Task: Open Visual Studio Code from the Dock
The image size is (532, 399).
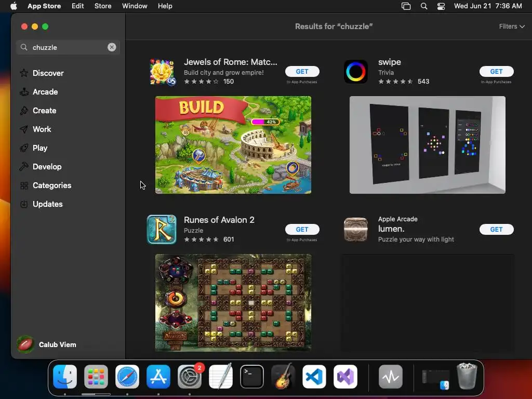Action: coord(314,377)
